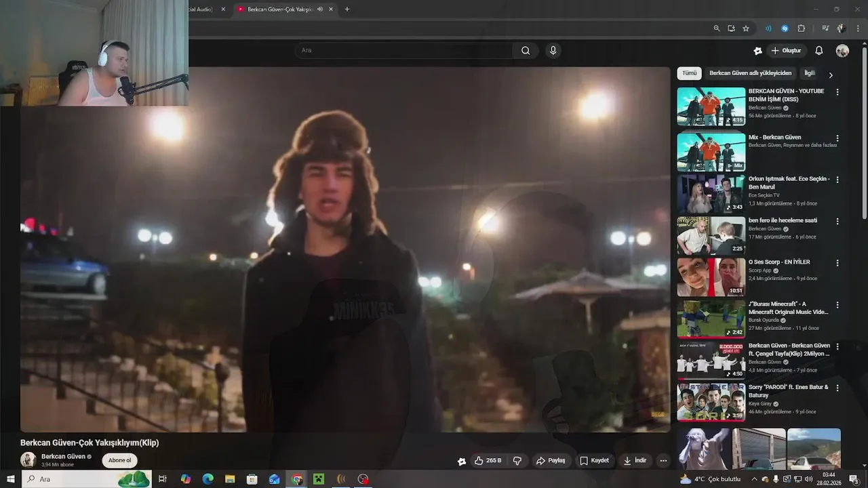The width and height of the screenshot is (868, 488).
Task: Open the Burası Minecraft video thumbnail
Action: 711,319
